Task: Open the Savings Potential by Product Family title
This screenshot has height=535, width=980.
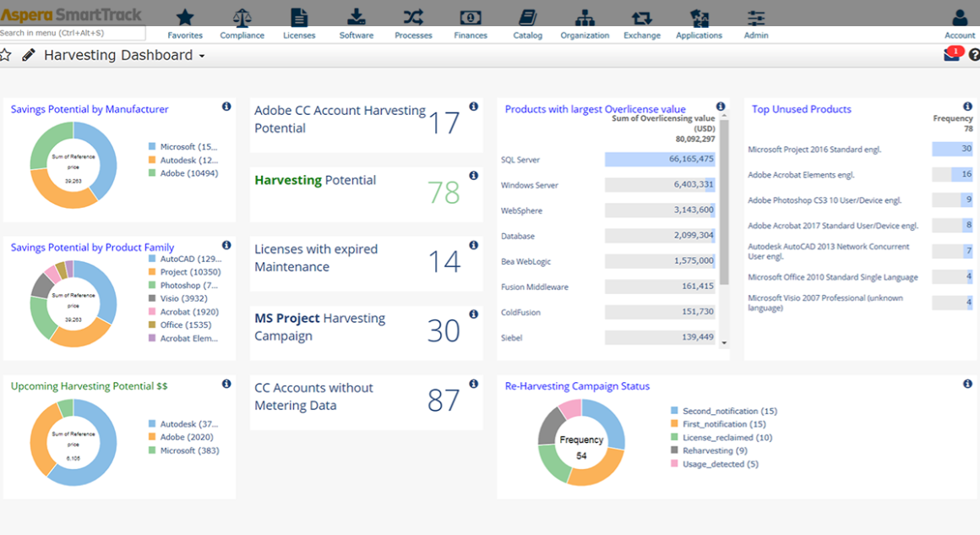Action: pos(92,248)
